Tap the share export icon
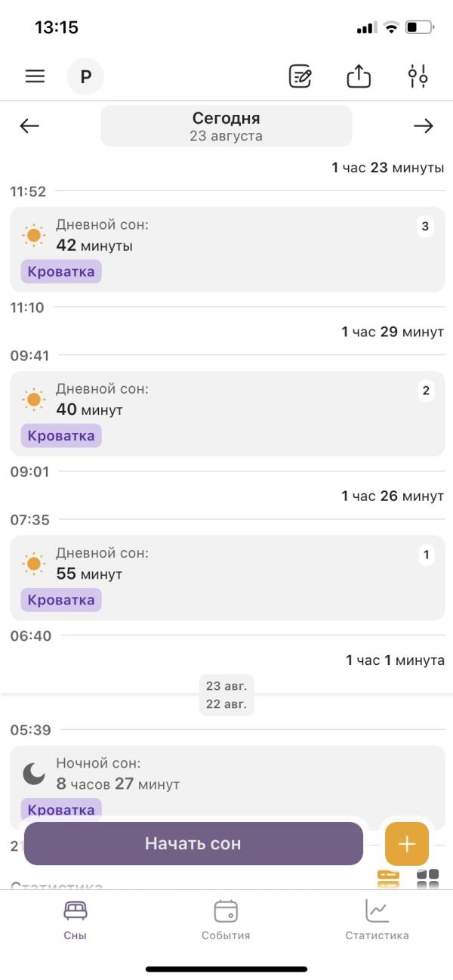 coord(359,76)
